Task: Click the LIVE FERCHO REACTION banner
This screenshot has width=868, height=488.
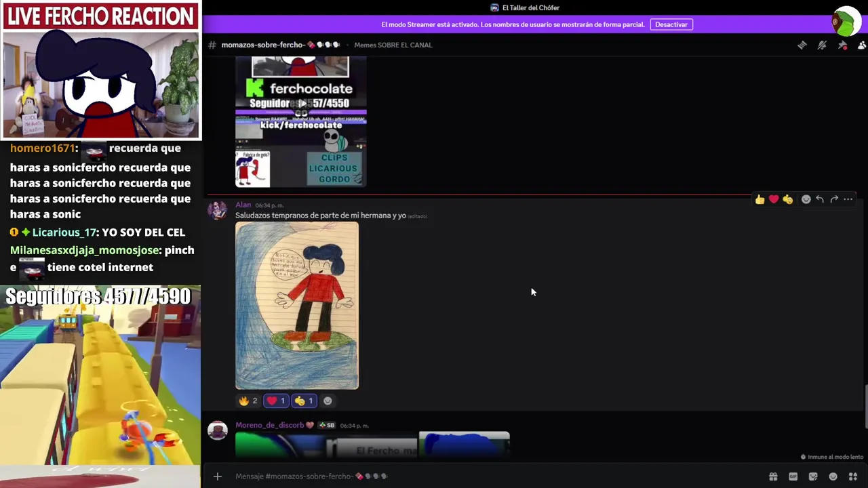Action: coord(100,16)
